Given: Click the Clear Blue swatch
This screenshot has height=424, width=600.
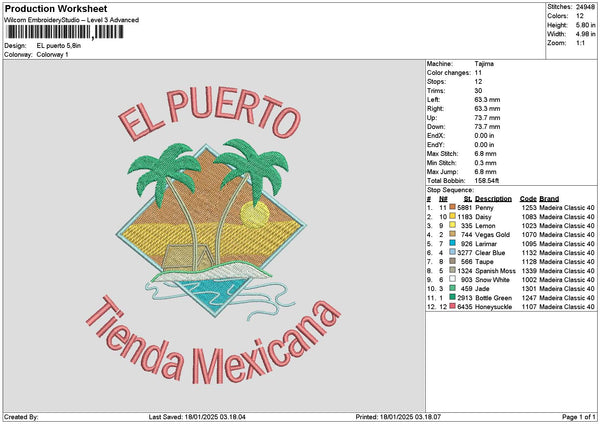Looking at the screenshot, I should coord(452,253).
